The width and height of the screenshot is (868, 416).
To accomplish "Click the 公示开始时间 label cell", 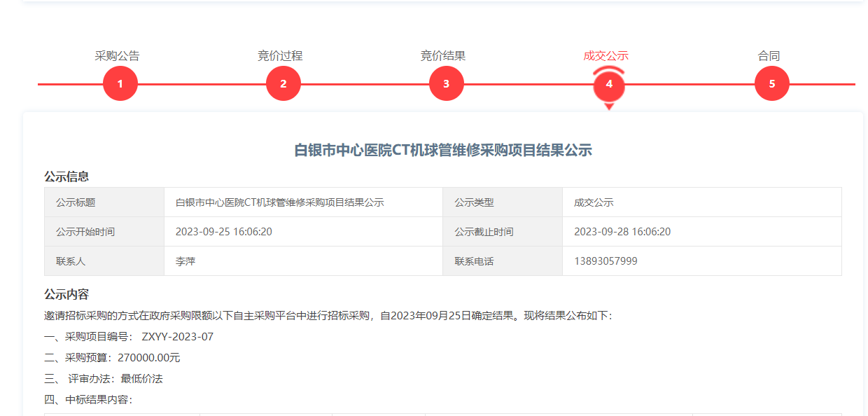I will click(x=104, y=232).
